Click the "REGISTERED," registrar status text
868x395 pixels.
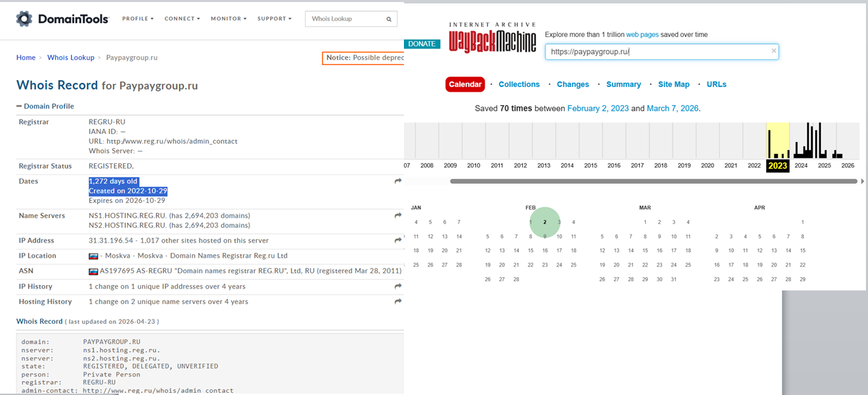[111, 166]
